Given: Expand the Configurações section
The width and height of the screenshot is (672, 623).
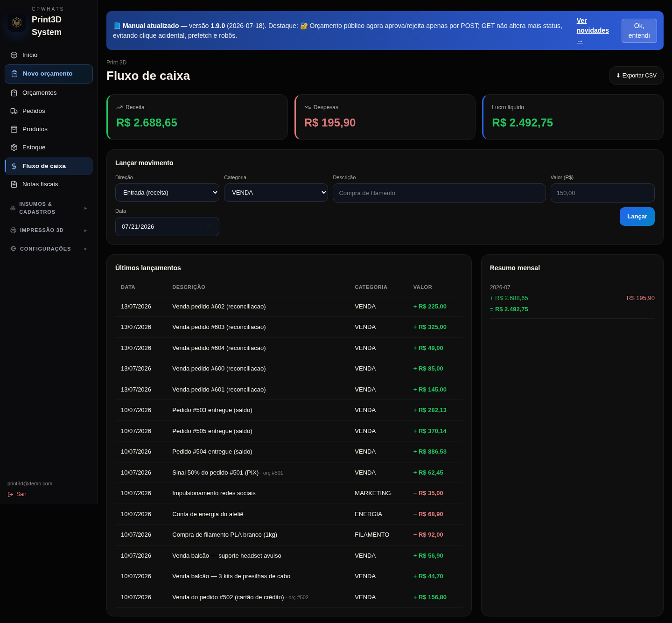Looking at the screenshot, I should click(49, 249).
